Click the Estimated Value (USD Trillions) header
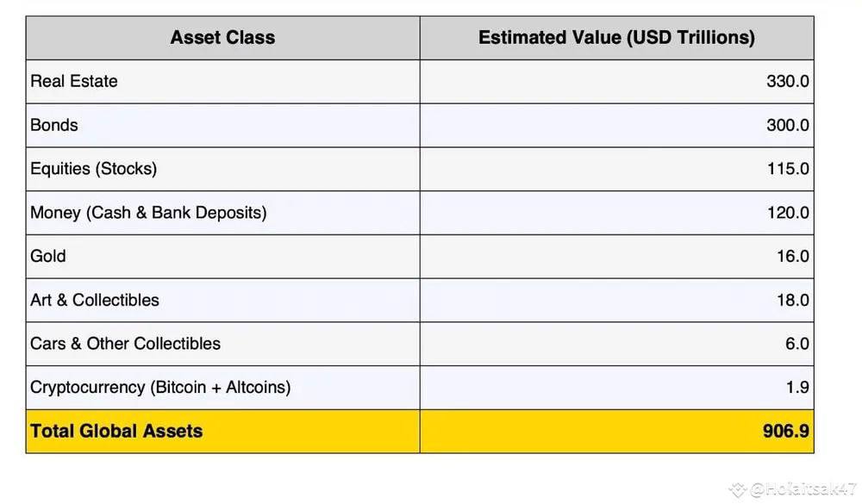This screenshot has height=504, width=862. pos(617,37)
